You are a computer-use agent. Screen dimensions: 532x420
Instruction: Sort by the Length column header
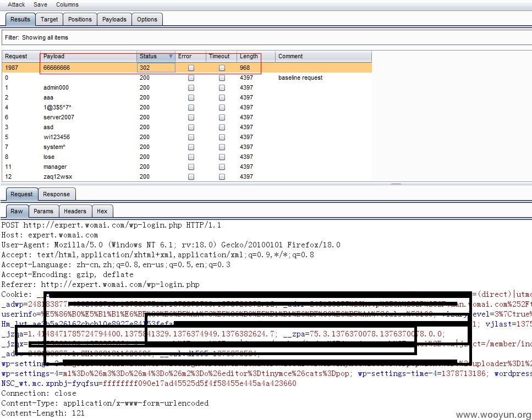(256, 56)
